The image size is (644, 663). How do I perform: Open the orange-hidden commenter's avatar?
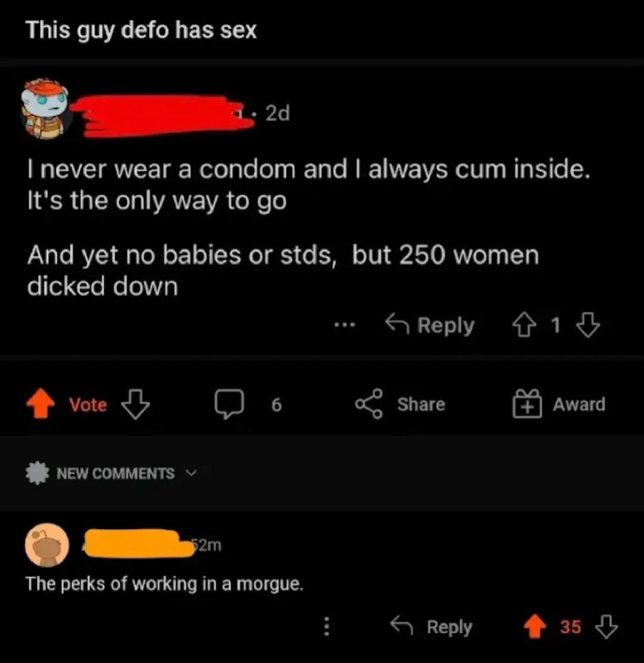[47, 545]
